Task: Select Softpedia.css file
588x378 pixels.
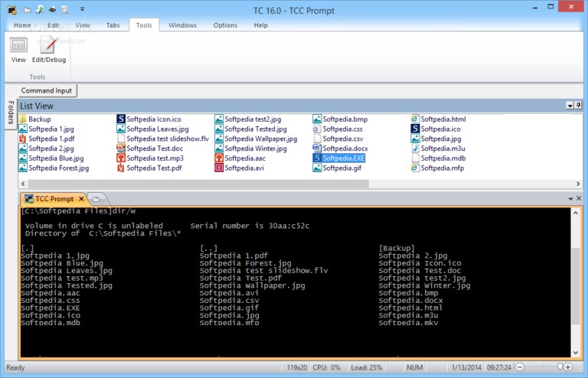Action: click(x=338, y=129)
